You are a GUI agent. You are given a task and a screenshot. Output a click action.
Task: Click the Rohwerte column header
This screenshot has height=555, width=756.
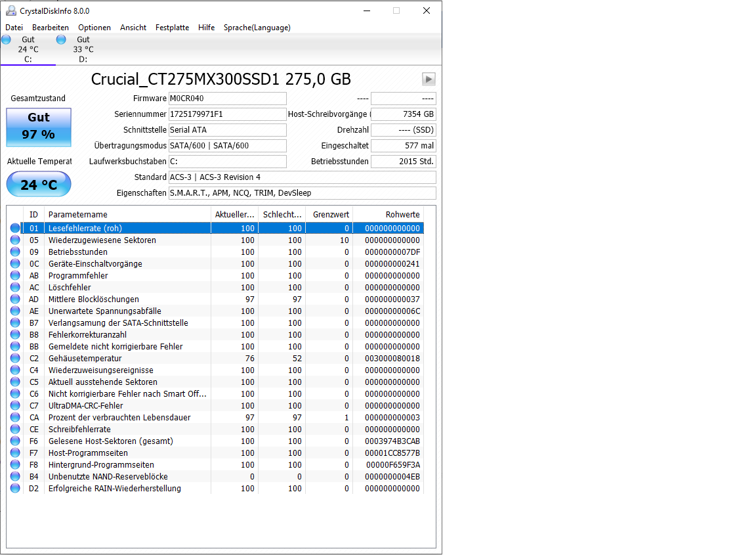point(388,214)
